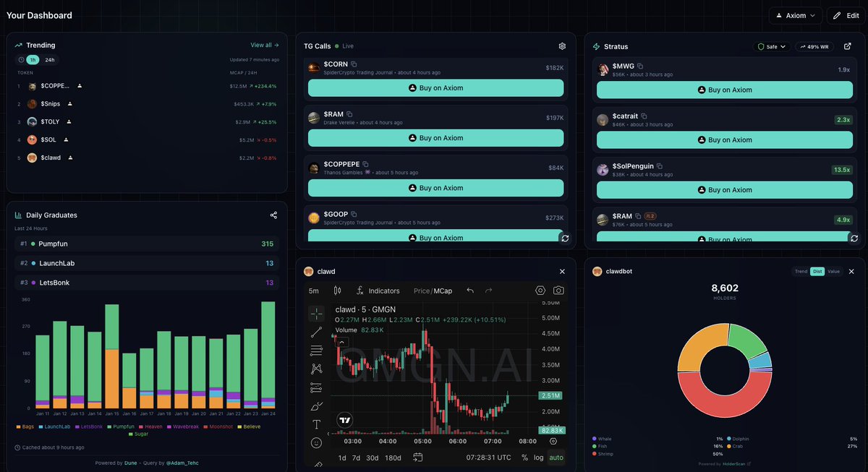
Task: Toggle the Wavebreak series in chart legend
Action: (182, 426)
